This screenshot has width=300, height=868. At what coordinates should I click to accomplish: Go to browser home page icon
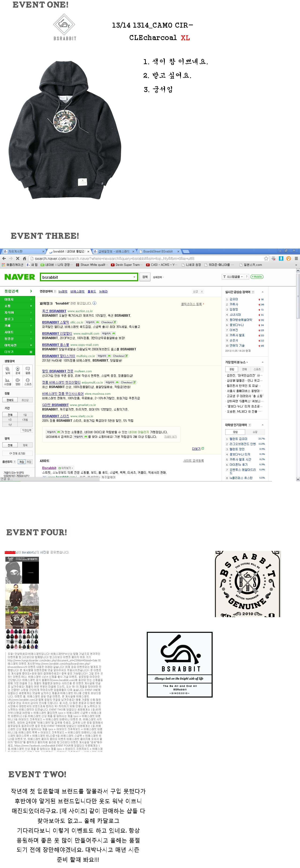tap(24, 258)
